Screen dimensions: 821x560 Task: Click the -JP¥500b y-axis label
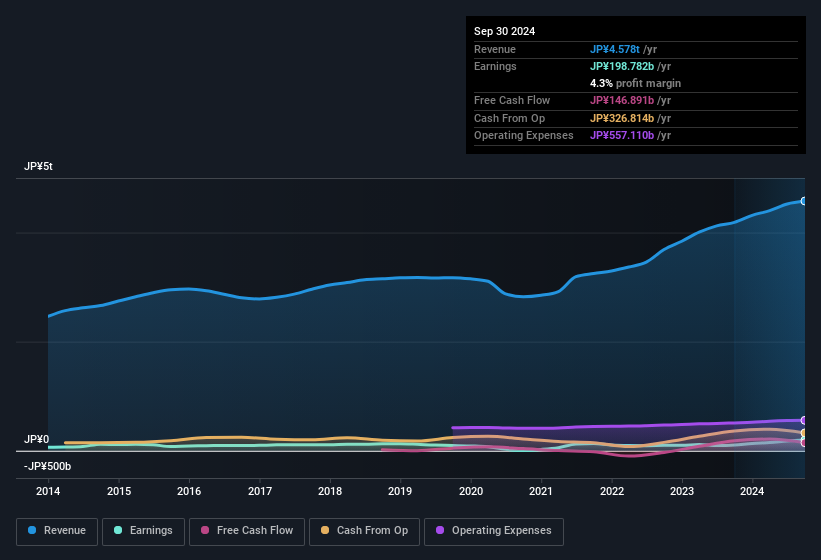[47, 466]
